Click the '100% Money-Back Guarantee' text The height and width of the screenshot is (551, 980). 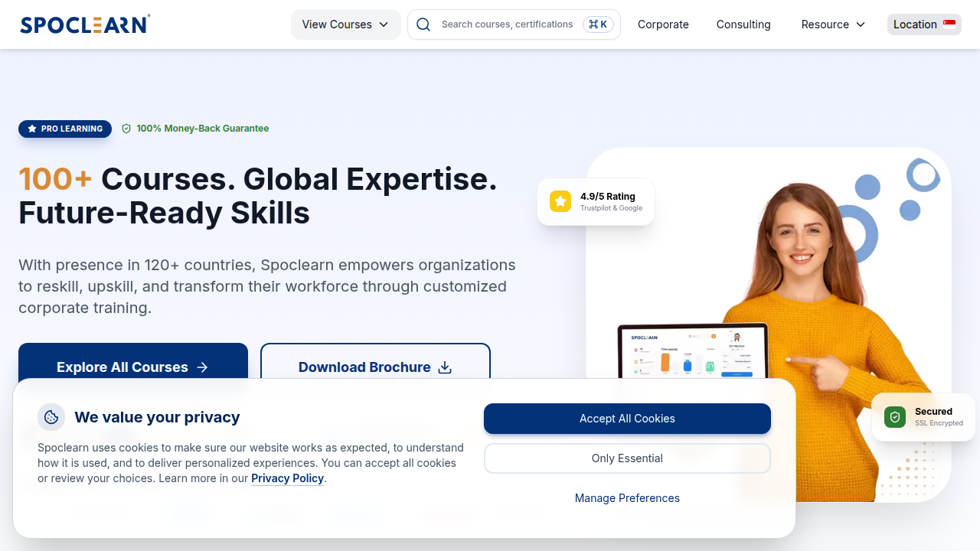tap(203, 129)
